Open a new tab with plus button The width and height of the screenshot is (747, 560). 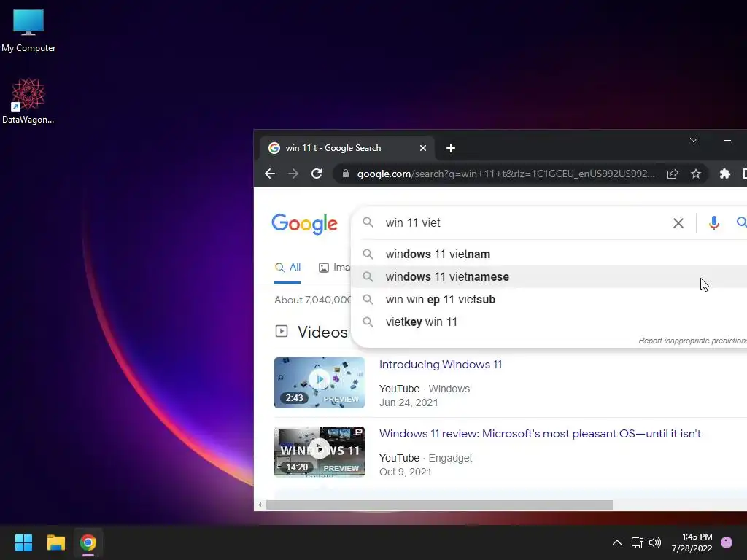click(x=451, y=148)
